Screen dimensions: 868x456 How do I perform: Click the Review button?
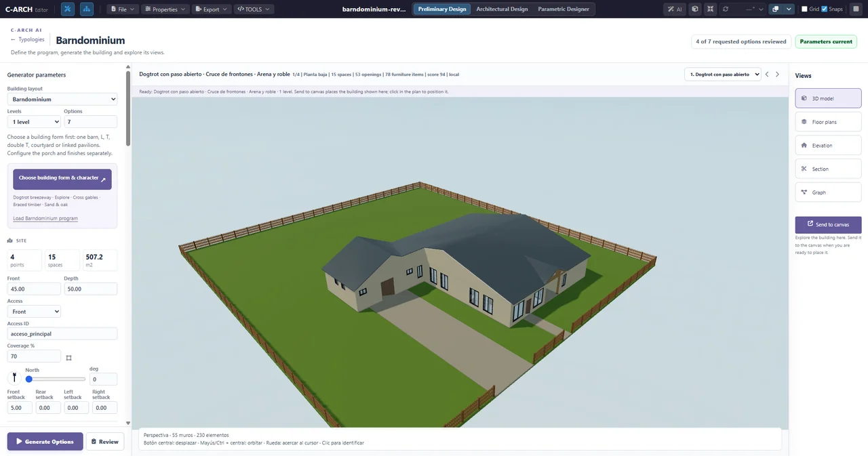click(105, 441)
